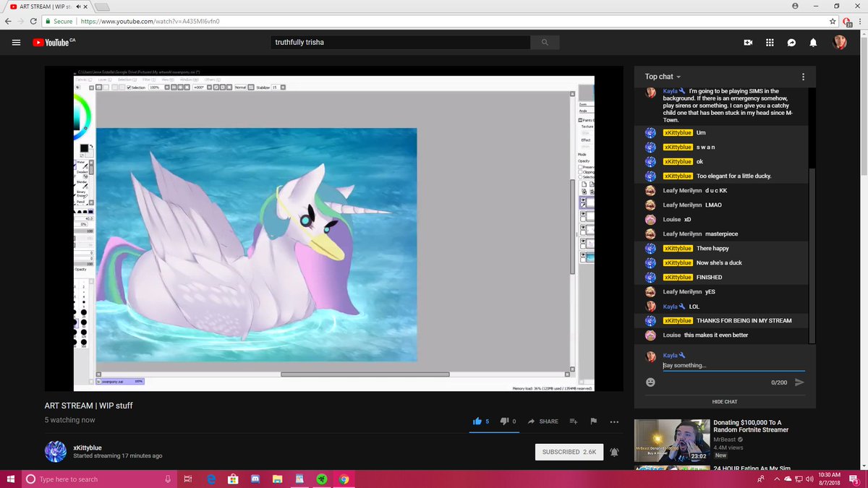This screenshot has height=488, width=868.
Task: Open the account avatar menu
Action: (840, 43)
